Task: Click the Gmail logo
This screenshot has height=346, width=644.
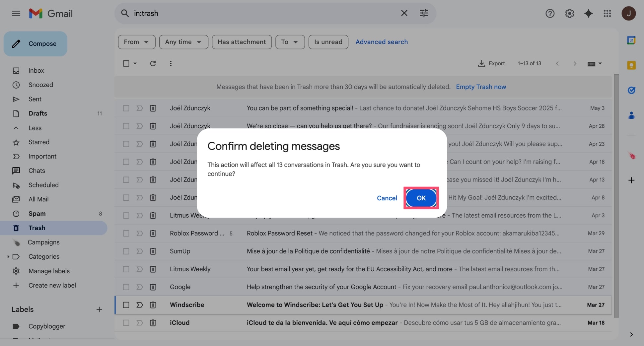Action: click(51, 13)
